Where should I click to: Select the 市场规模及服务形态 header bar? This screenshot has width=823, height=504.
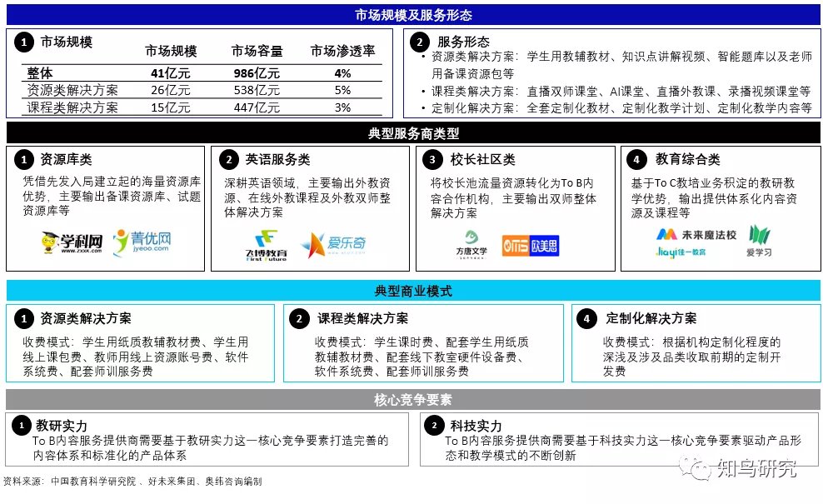(x=413, y=15)
